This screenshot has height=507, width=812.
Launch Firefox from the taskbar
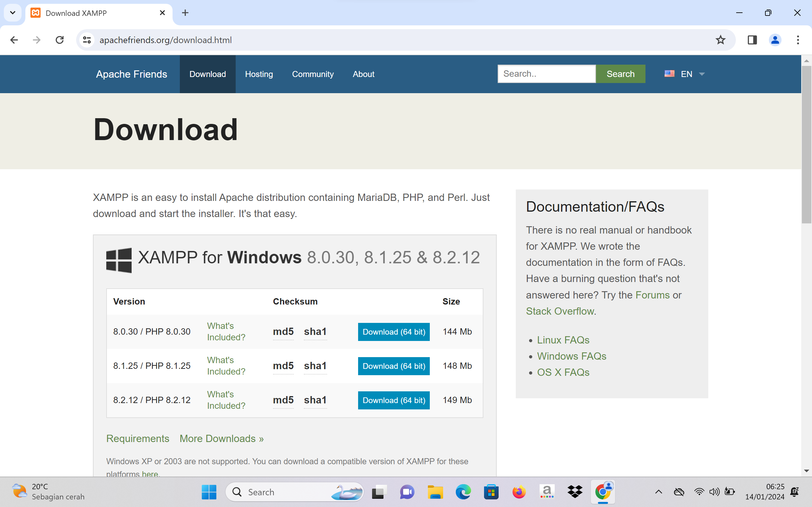pos(519,491)
